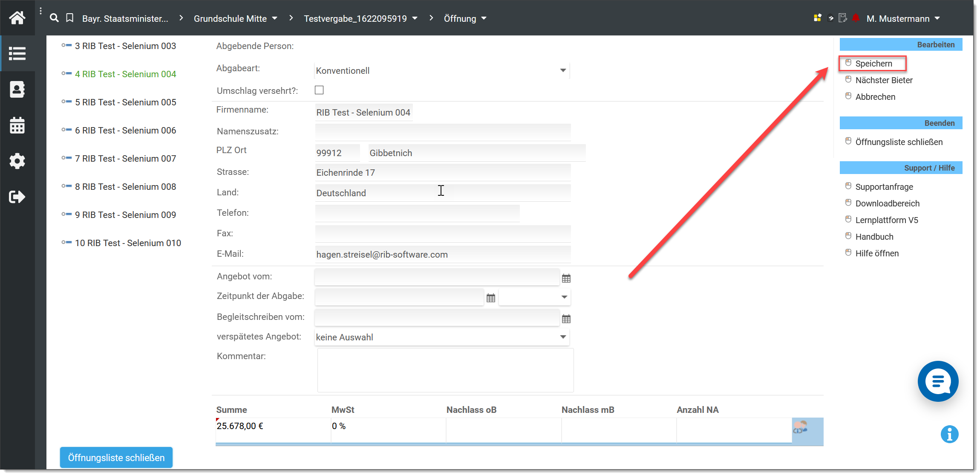Click the home icon in the sidebar
Viewport: 980px width, 476px height.
tap(17, 18)
